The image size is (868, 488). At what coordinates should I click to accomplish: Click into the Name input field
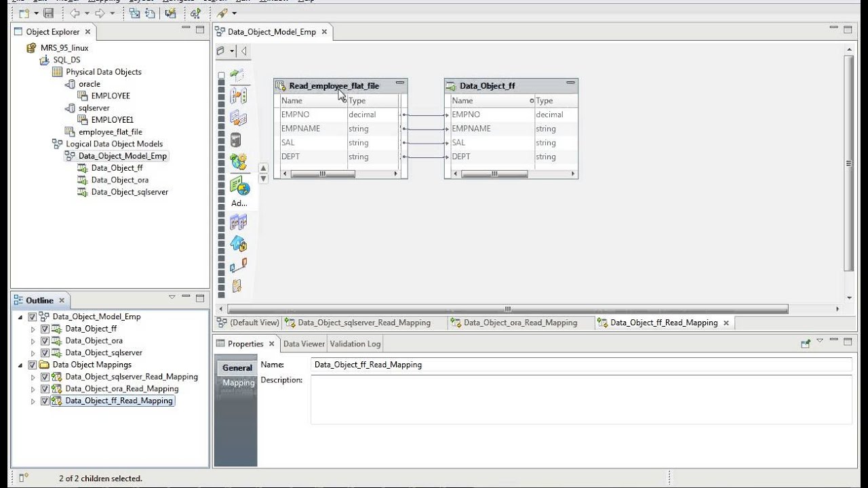[x=580, y=365]
